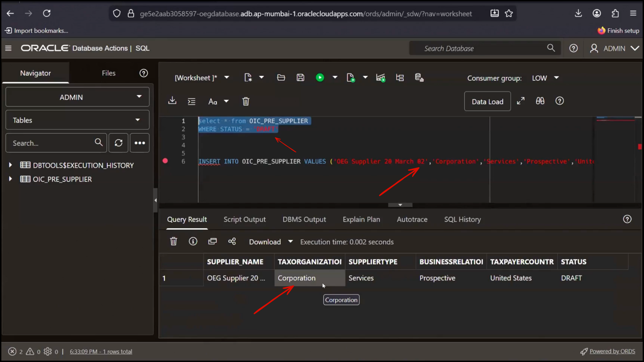The height and width of the screenshot is (362, 644).
Task: Click the Aa change case icon
Action: pyautogui.click(x=213, y=101)
